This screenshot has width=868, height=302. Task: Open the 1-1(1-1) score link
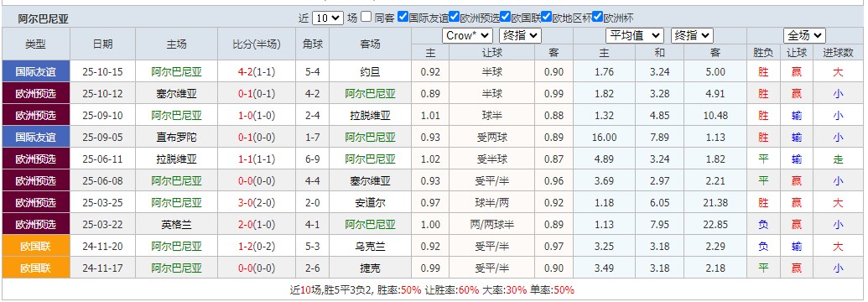(x=257, y=159)
